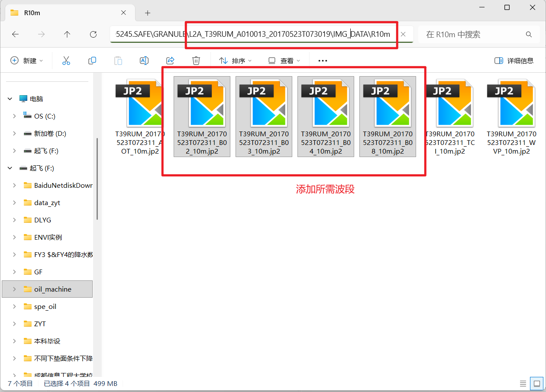Select the B08_10m.jp2 file
Image resolution: width=546 pixels, height=392 pixels.
[x=388, y=116]
